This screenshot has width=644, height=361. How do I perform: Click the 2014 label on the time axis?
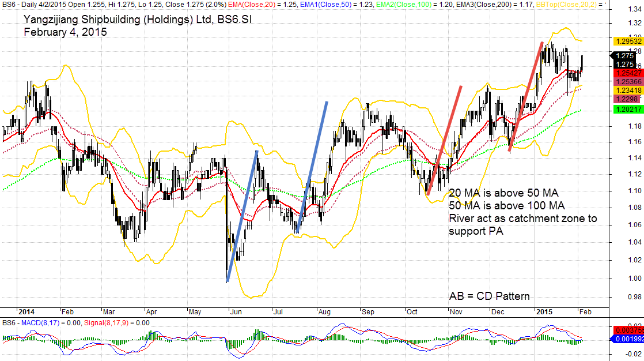26,311
